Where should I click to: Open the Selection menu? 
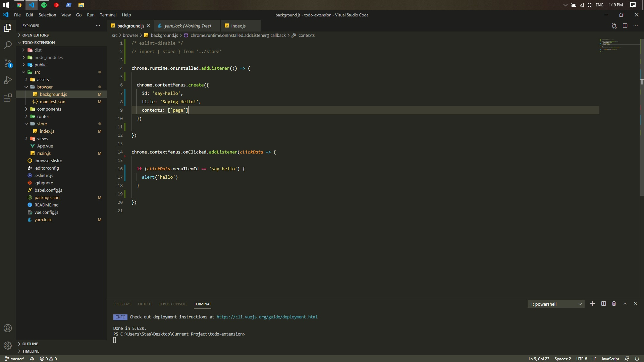(x=47, y=15)
